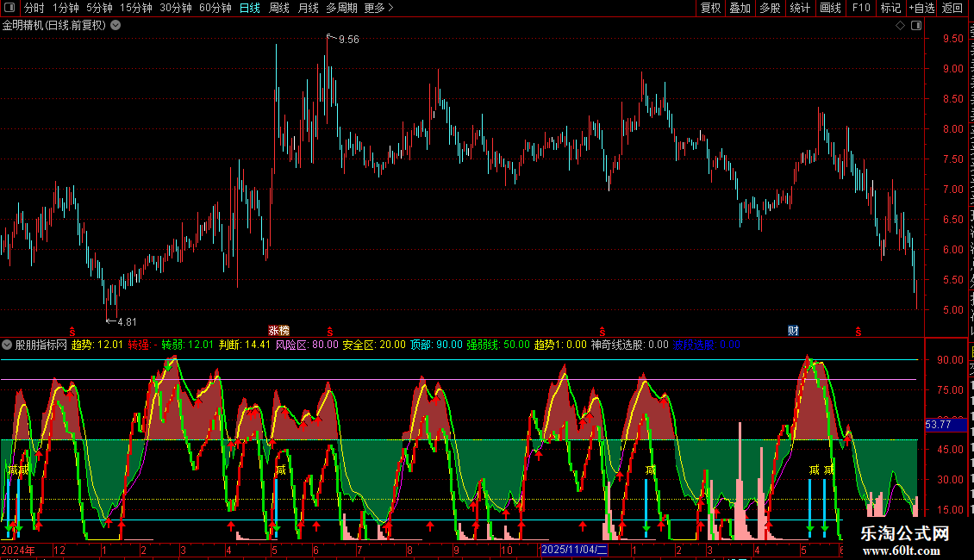Click the 股朋指标网 indicator name
Screen dimensions: 974x560
click(x=41, y=345)
